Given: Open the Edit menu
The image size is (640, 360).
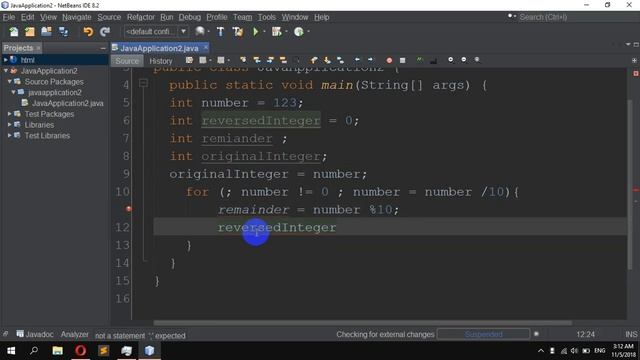Looking at the screenshot, I should click(27, 17).
